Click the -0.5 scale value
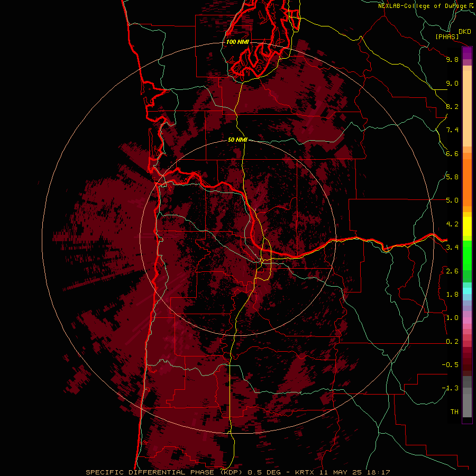 450,365
